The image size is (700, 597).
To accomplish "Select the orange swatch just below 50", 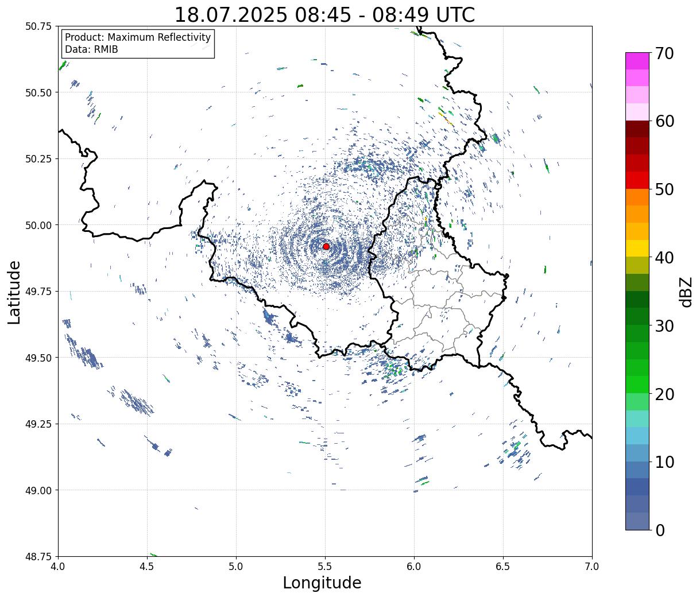I will (637, 197).
